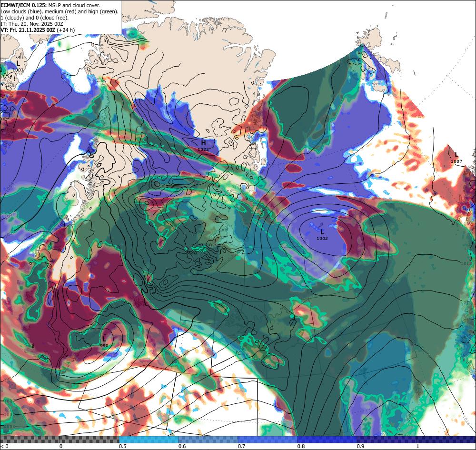Click the '1' colorbar tick label

pyautogui.click(x=417, y=446)
